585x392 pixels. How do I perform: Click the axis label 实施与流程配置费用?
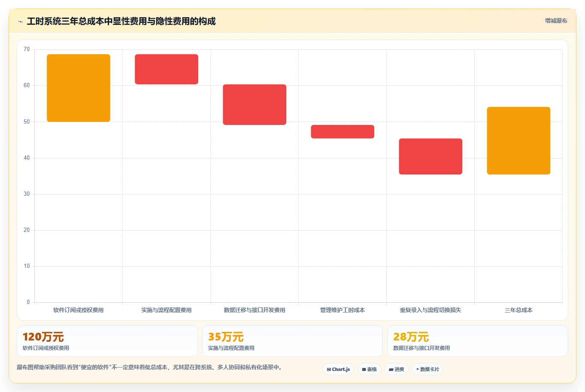tap(167, 310)
